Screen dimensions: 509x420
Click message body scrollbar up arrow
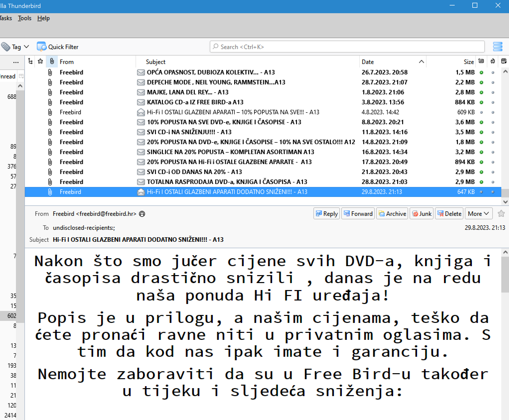(x=505, y=252)
